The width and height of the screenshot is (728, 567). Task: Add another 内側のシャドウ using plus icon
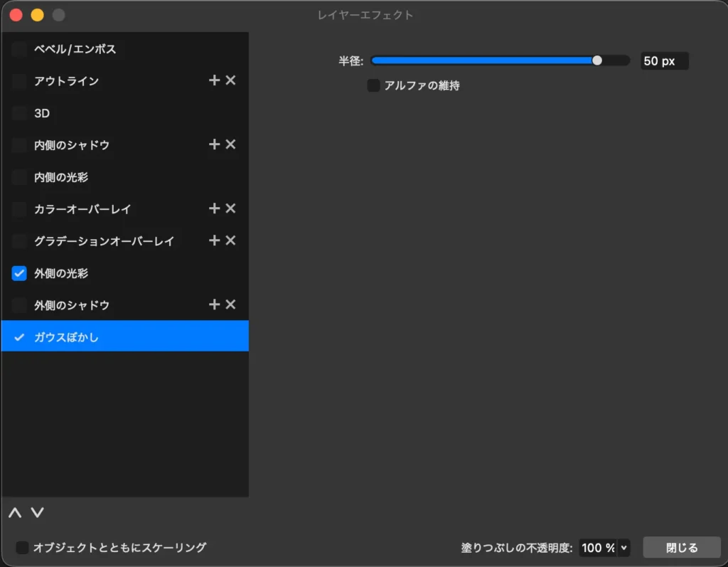(x=214, y=144)
